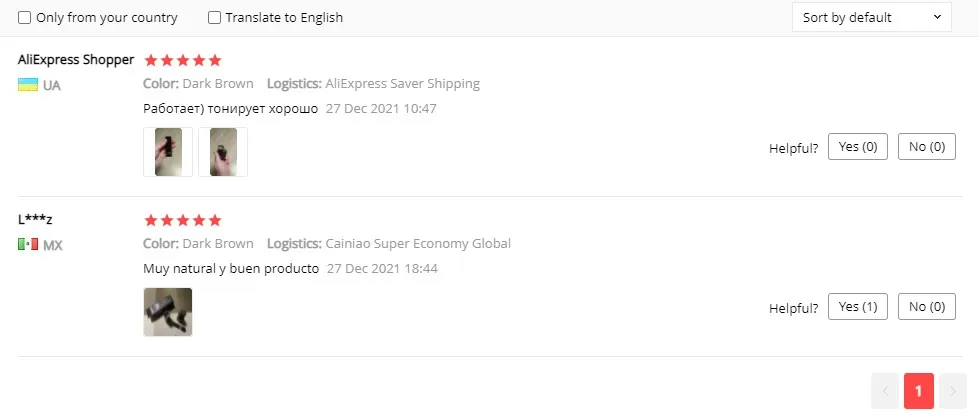979x416 pixels.
Task: Click the Ukraine flag icon
Action: pyautogui.click(x=28, y=85)
